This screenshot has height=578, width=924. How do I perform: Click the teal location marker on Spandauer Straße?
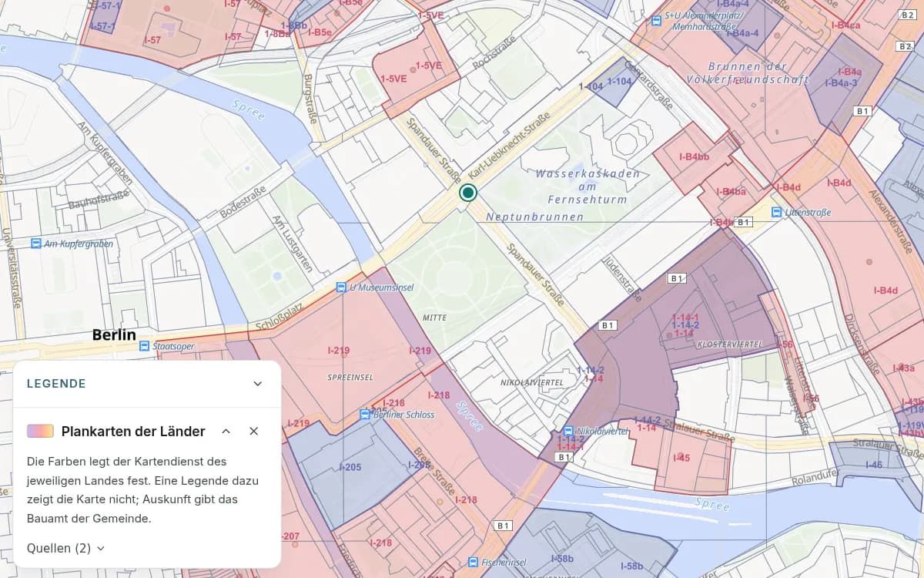tap(468, 193)
